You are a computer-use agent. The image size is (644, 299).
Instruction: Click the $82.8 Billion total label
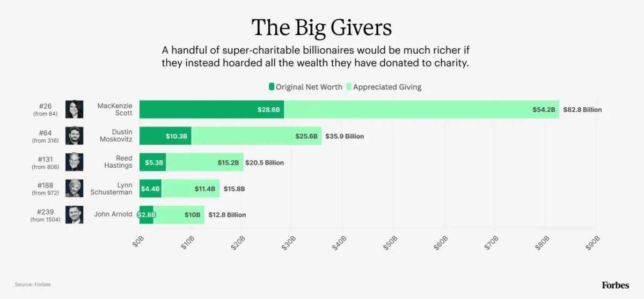[582, 110]
